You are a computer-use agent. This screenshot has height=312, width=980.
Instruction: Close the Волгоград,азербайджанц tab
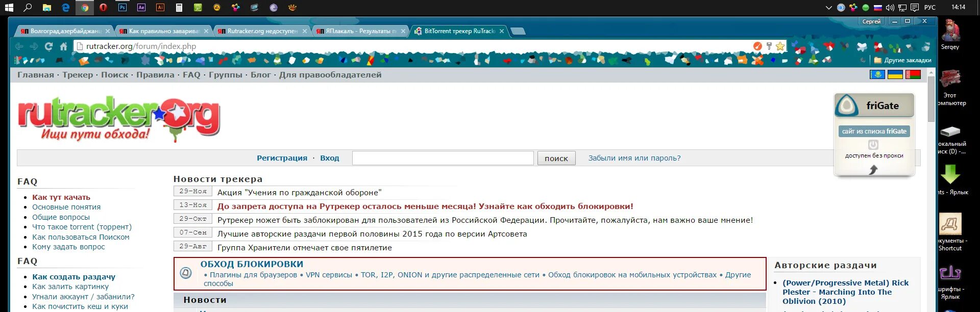point(108,31)
